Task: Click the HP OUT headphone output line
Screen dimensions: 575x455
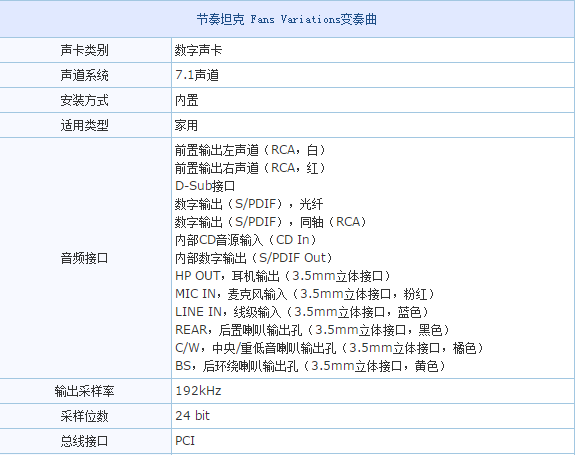Action: coord(283,276)
